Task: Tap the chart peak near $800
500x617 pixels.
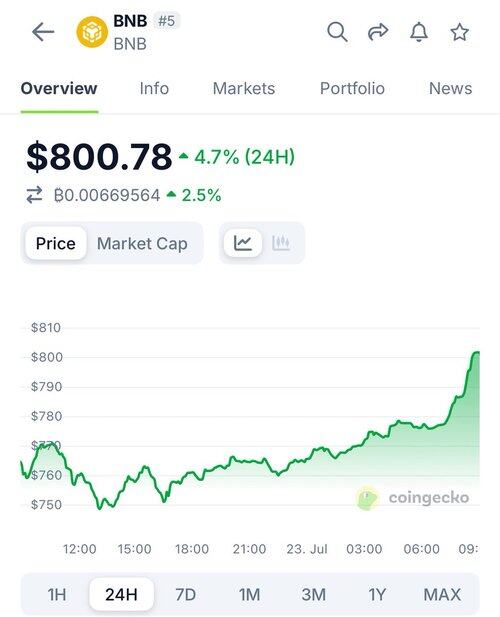Action: tap(476, 352)
